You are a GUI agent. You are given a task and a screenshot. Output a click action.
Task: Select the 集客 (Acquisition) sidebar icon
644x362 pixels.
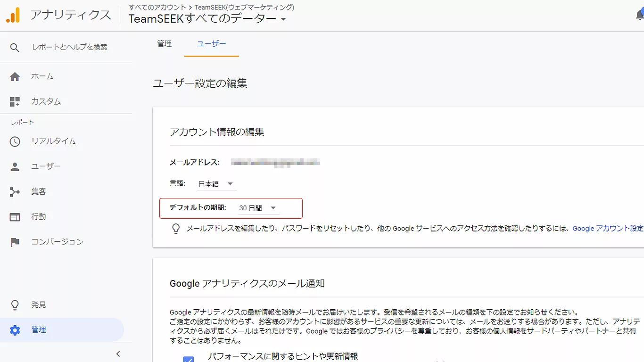pyautogui.click(x=15, y=191)
